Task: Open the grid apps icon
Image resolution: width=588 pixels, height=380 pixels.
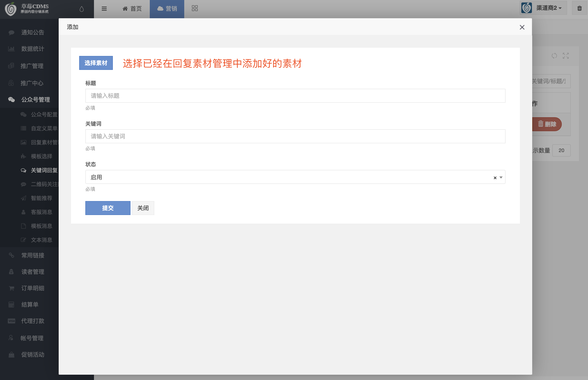Action: (x=195, y=8)
